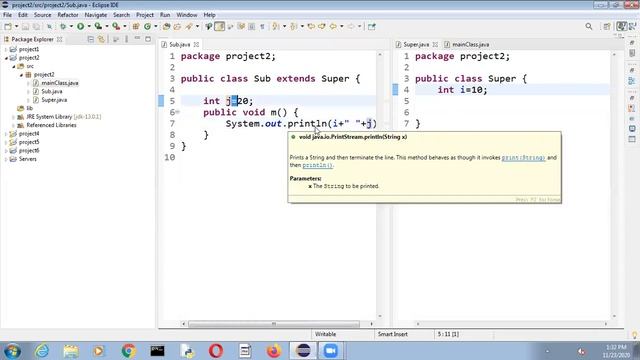
Task: Click horizontal scrollbar of Sub.java editor
Action: (x=273, y=324)
